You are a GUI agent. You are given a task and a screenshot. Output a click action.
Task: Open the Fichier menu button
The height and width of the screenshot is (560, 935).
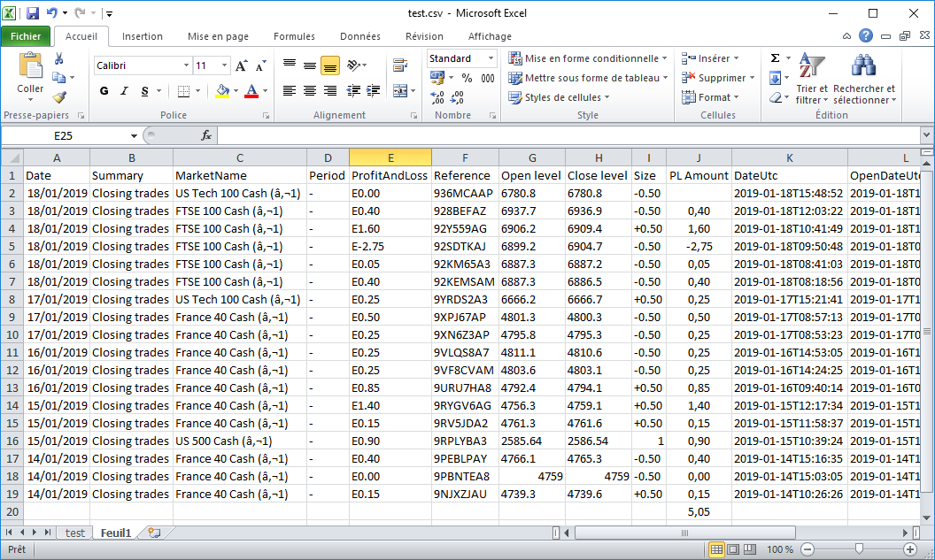[x=26, y=36]
